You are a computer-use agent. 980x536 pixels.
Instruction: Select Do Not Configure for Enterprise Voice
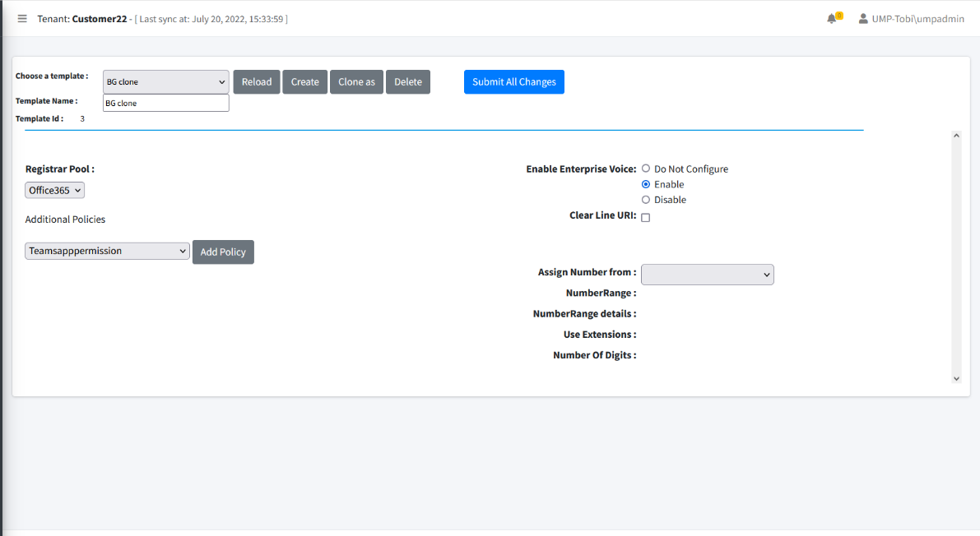tap(646, 169)
